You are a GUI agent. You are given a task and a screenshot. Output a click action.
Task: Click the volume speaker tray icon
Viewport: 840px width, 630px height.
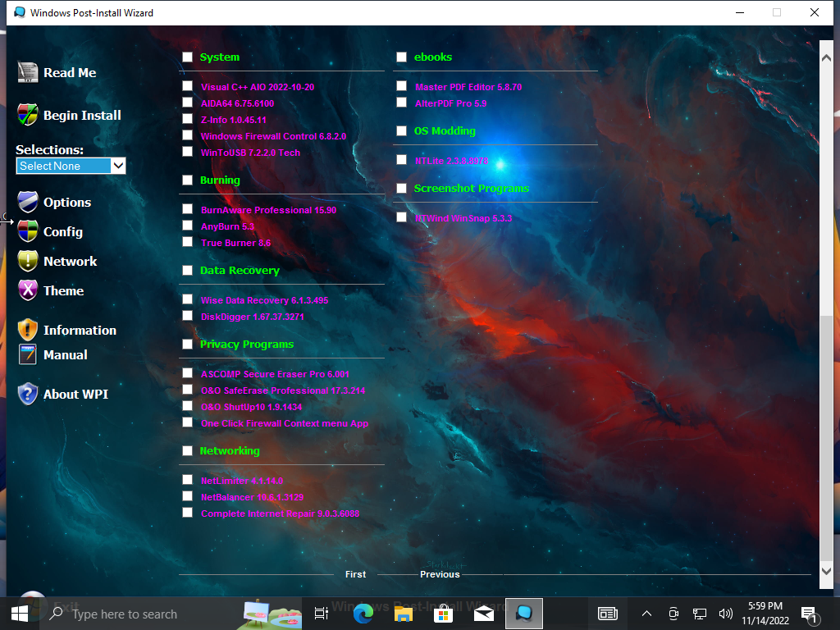tap(725, 614)
